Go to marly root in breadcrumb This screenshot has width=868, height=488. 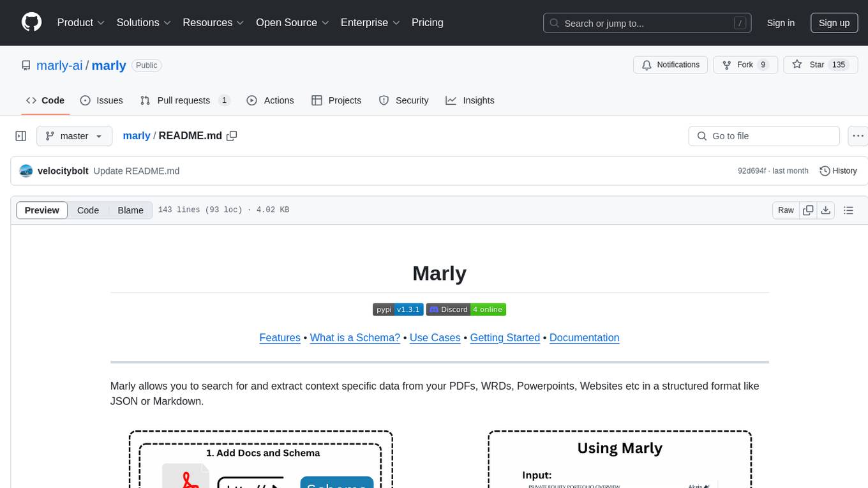pyautogui.click(x=137, y=135)
